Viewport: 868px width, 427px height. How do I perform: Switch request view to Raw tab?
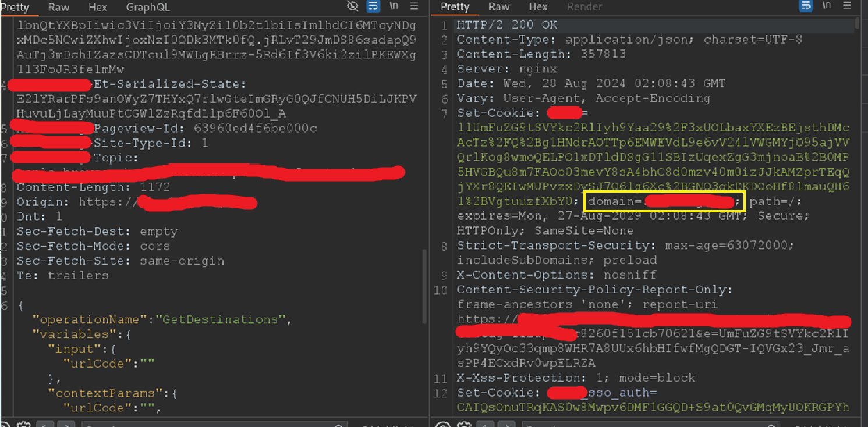(58, 7)
